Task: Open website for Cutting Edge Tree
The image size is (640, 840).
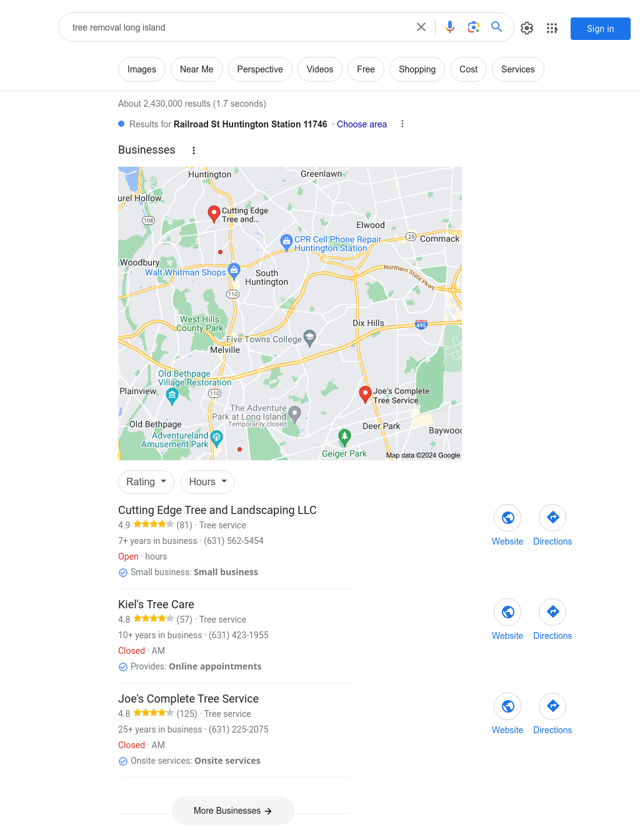Action: [507, 526]
